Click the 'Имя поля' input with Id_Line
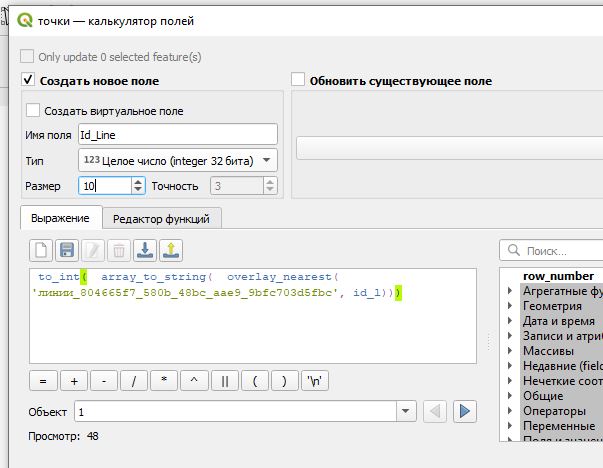 click(178, 135)
